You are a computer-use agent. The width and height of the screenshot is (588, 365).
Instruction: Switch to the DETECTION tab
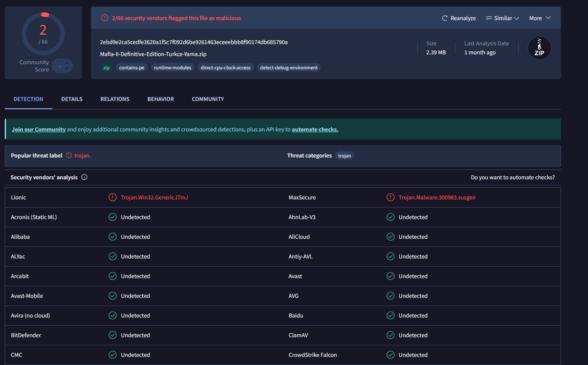pos(28,99)
